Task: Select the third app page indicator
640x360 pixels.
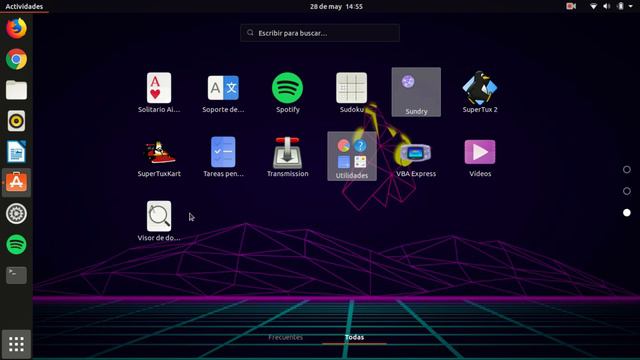Action: click(x=627, y=213)
